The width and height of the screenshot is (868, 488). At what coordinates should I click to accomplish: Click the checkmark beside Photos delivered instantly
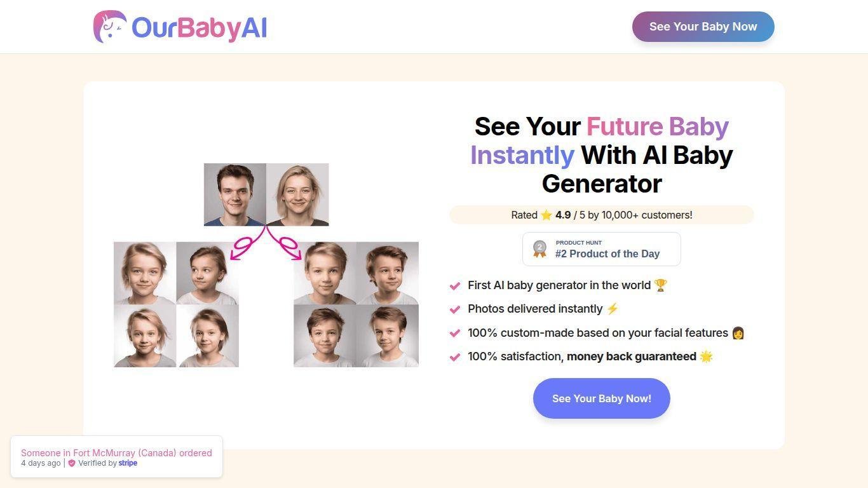(x=454, y=309)
